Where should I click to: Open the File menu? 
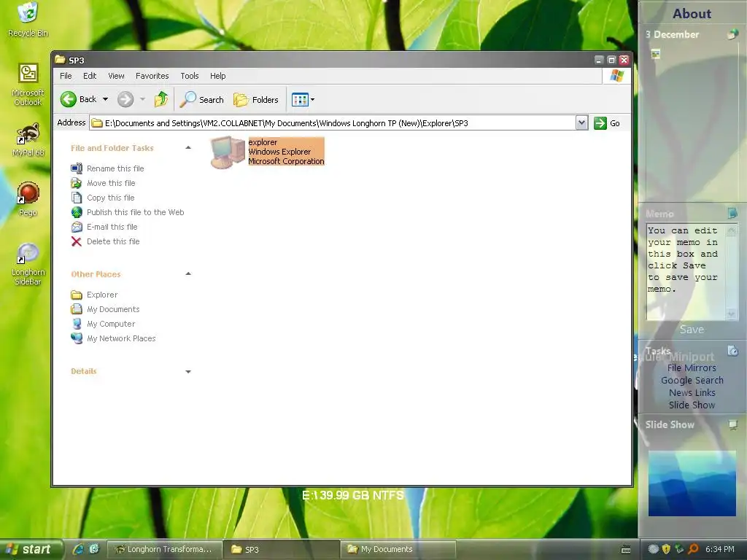[x=66, y=76]
